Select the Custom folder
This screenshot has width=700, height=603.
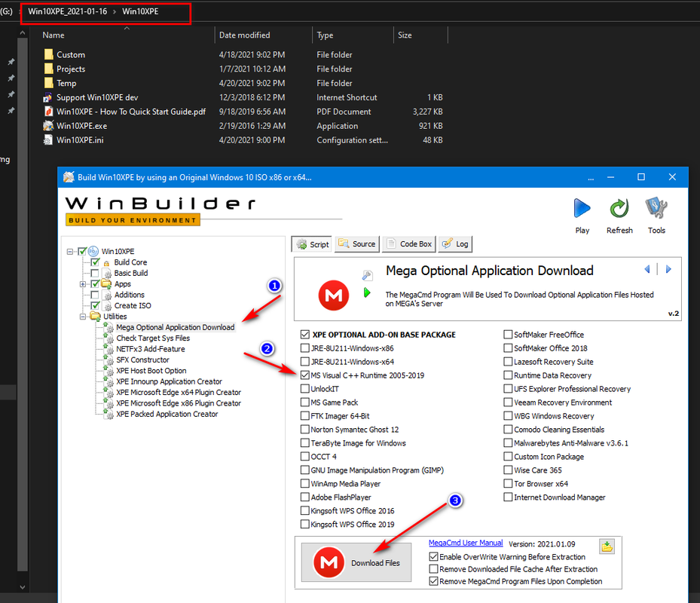click(x=71, y=54)
